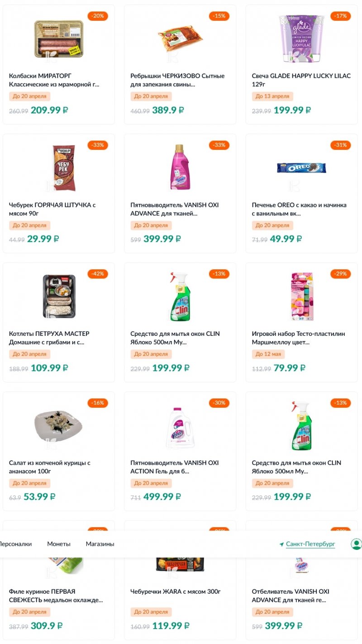
Task: Click the -31% badge on Oreo cookies
Action: (x=340, y=145)
